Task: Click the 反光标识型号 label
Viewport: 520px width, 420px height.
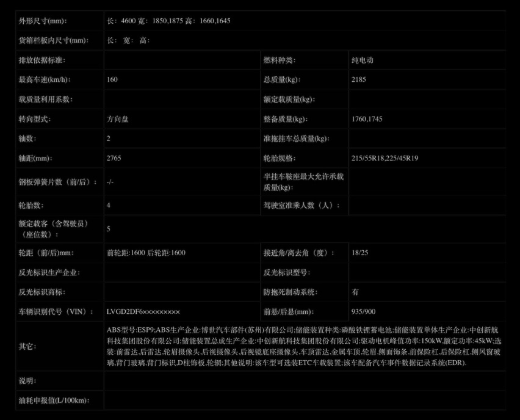Action: pos(287,273)
